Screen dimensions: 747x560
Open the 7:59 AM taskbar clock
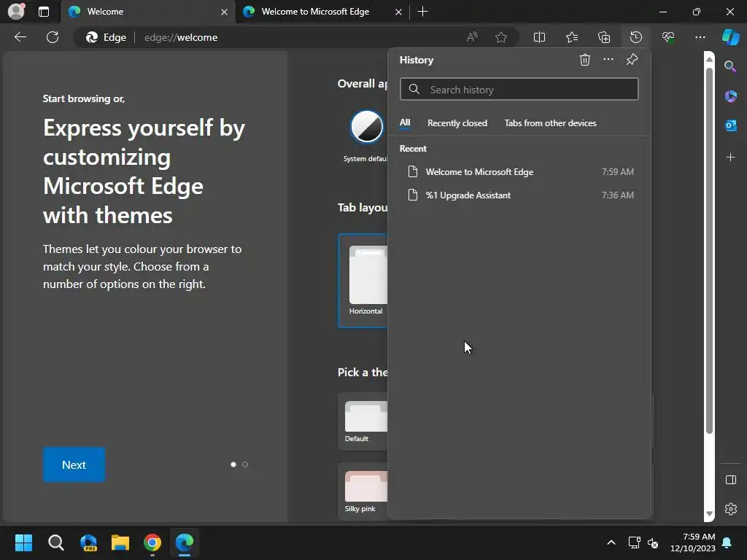[693, 542]
